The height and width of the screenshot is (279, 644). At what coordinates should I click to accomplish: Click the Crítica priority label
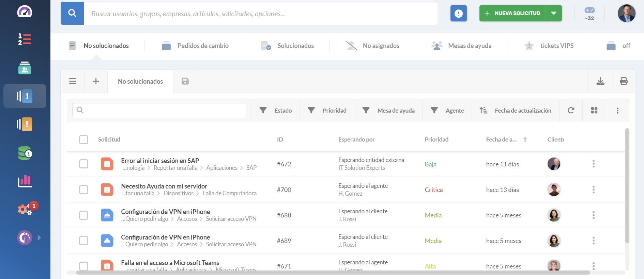[433, 190]
